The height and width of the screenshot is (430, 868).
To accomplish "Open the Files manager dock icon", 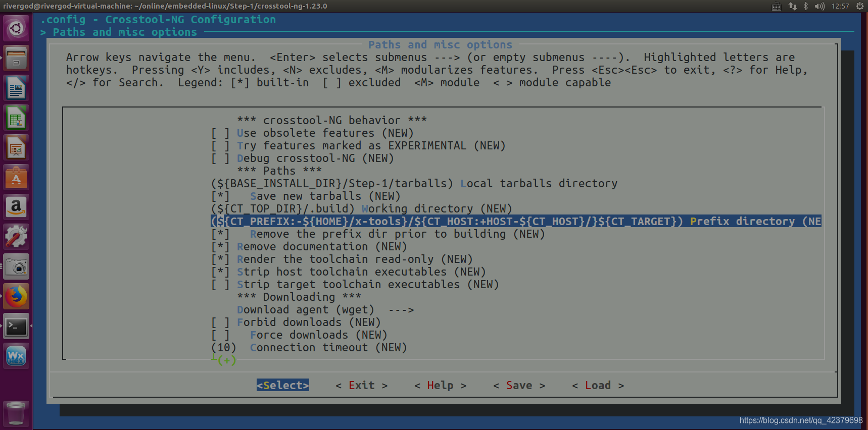I will [x=16, y=58].
